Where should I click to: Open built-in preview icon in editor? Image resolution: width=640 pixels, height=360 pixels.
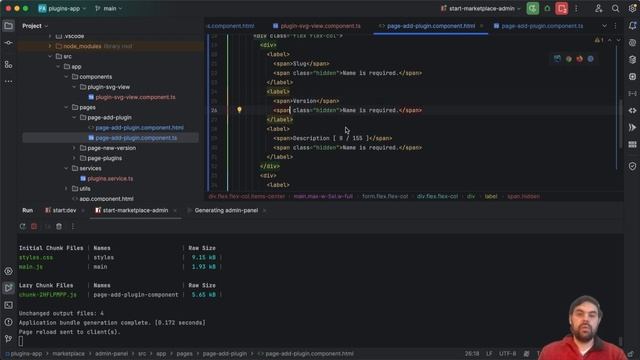point(557,59)
